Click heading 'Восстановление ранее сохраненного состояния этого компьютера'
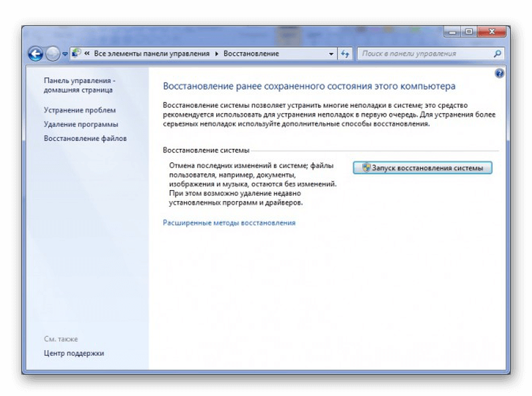The height and width of the screenshot is (396, 532). [x=309, y=86]
